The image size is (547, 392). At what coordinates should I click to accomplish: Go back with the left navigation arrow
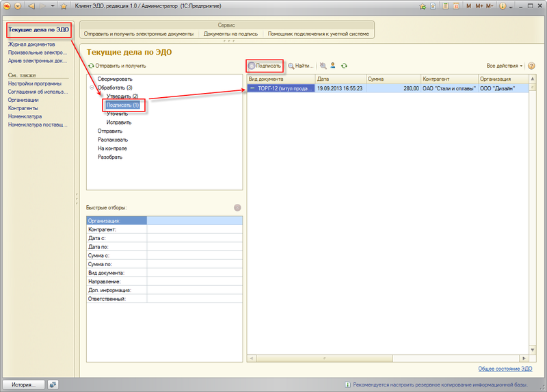pyautogui.click(x=31, y=6)
